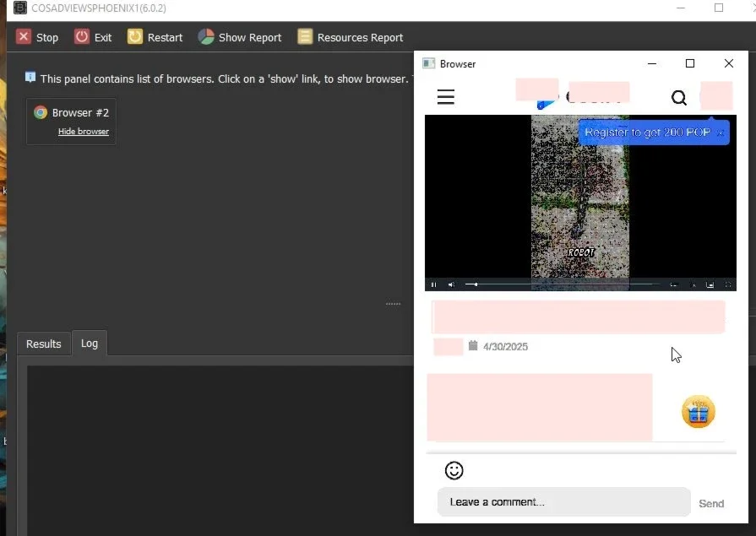The image size is (756, 536).
Task: Dismiss the Register to get 200 POP tooltip
Action: click(x=720, y=133)
